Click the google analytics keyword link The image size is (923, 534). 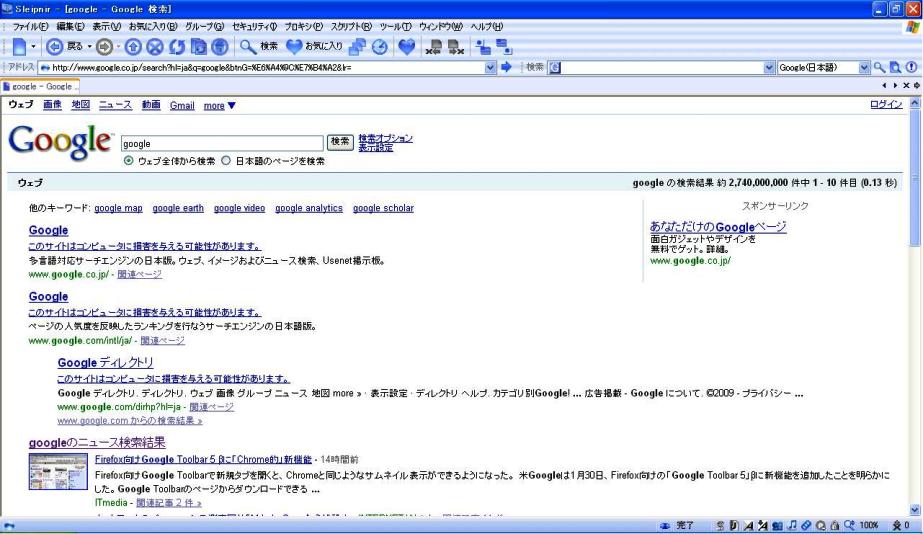[308, 208]
